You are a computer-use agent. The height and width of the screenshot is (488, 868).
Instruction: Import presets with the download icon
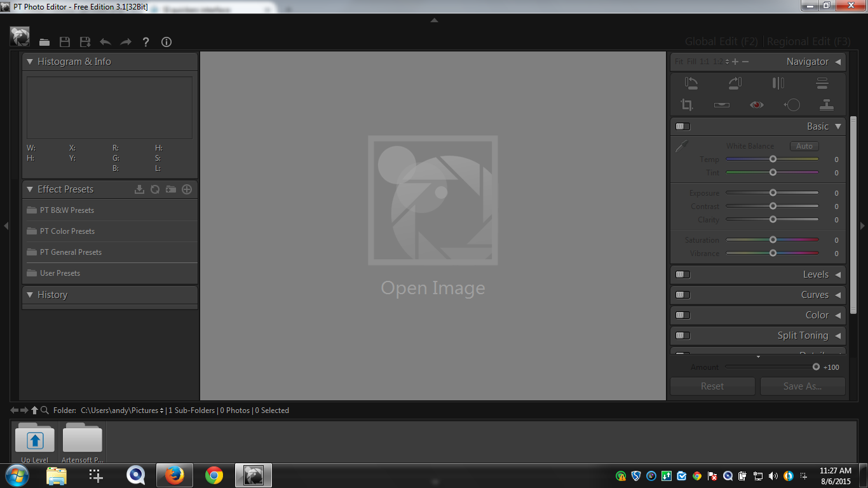click(x=140, y=189)
